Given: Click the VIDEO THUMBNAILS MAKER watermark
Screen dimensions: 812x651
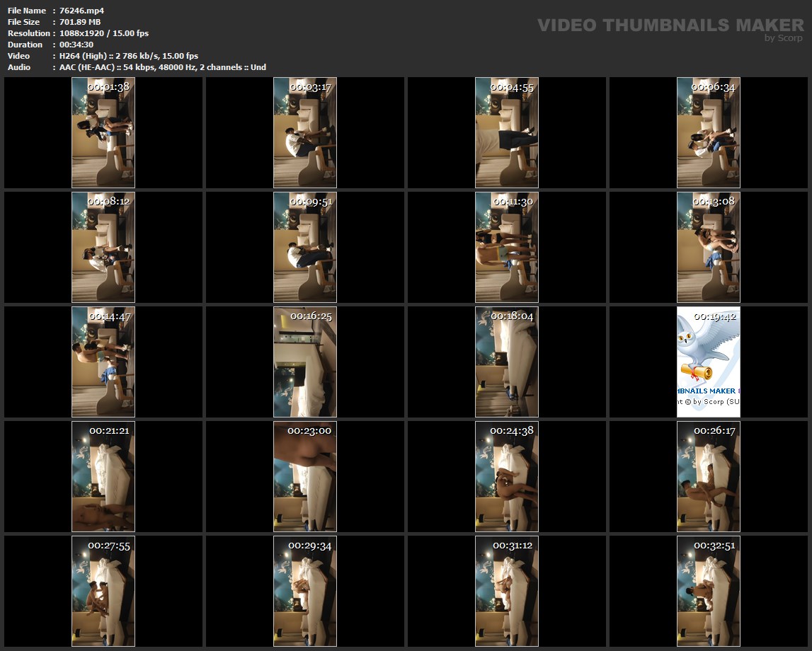Looking at the screenshot, I should click(x=670, y=25).
